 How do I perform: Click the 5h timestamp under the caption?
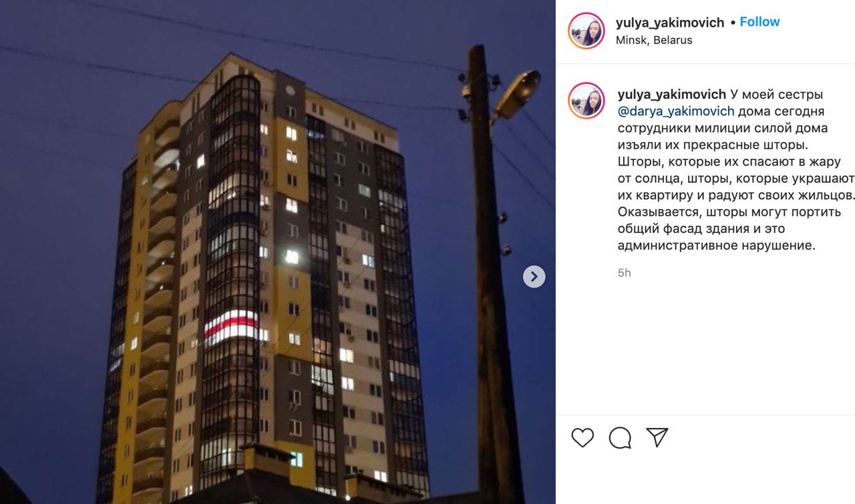coord(625,272)
